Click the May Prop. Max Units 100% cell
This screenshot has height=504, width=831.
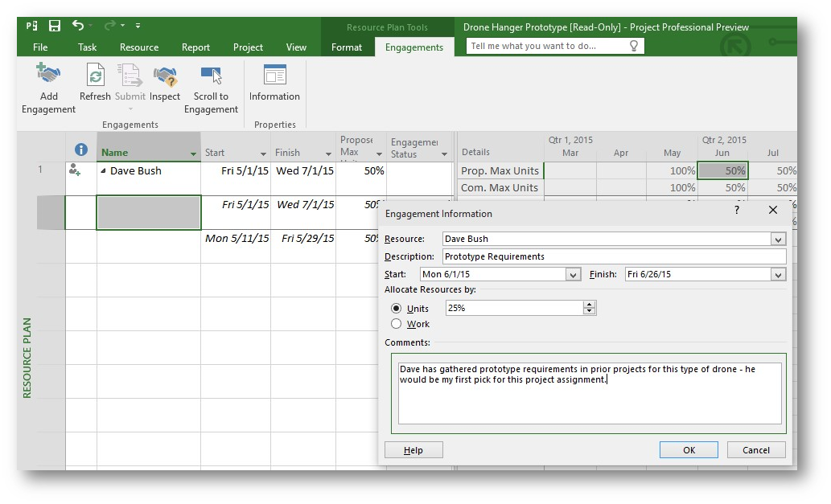point(672,171)
